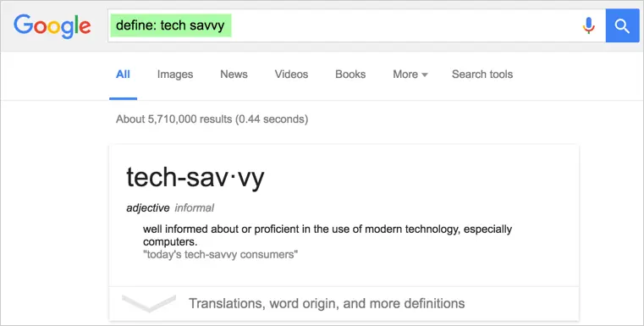The width and height of the screenshot is (644, 326).
Task: Click the Google logo
Action: point(52,26)
